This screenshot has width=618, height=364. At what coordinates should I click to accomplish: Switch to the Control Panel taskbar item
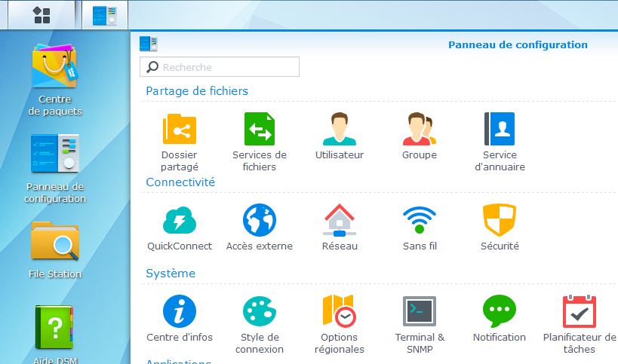pos(105,15)
